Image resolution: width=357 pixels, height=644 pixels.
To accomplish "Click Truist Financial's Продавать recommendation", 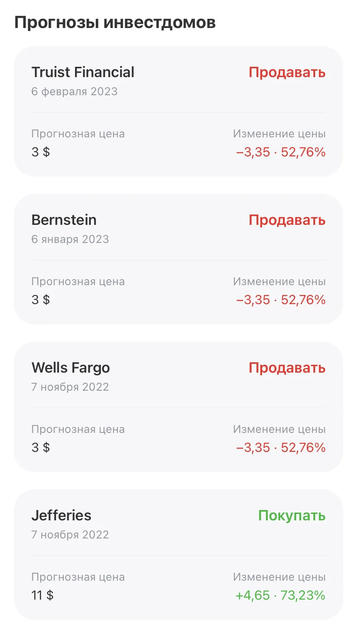I will (287, 72).
